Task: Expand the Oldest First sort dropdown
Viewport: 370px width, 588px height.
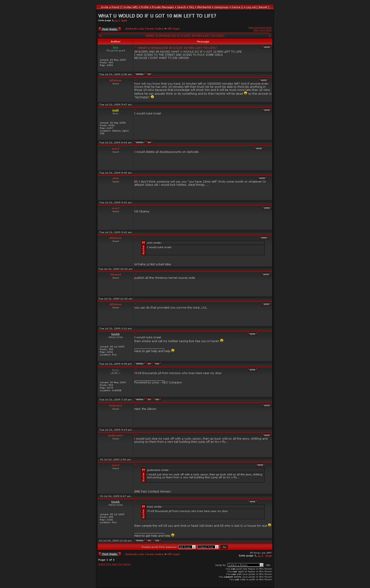Action: click(x=208, y=547)
